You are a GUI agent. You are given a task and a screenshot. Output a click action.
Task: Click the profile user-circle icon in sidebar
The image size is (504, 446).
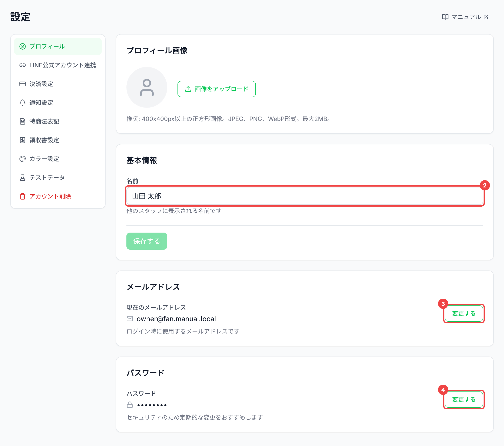pyautogui.click(x=22, y=46)
